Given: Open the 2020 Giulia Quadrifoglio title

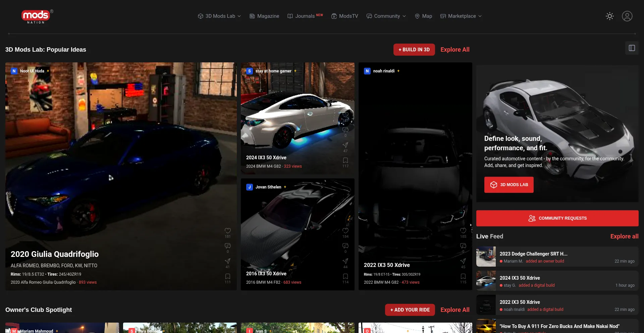Looking at the screenshot, I should pyautogui.click(x=55, y=254).
